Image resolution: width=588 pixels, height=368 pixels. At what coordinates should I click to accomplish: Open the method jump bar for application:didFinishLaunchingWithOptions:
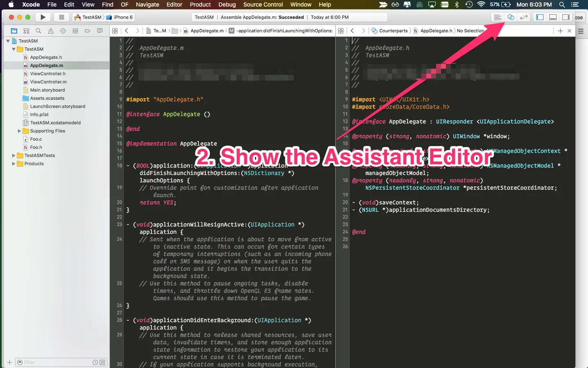click(x=281, y=31)
